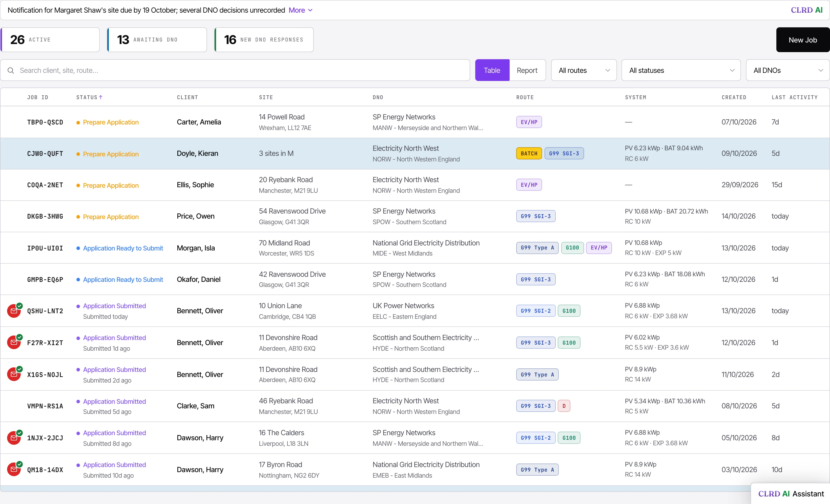Switch to the Table view
Screen dimensions: 830x504
pyautogui.click(x=492, y=70)
